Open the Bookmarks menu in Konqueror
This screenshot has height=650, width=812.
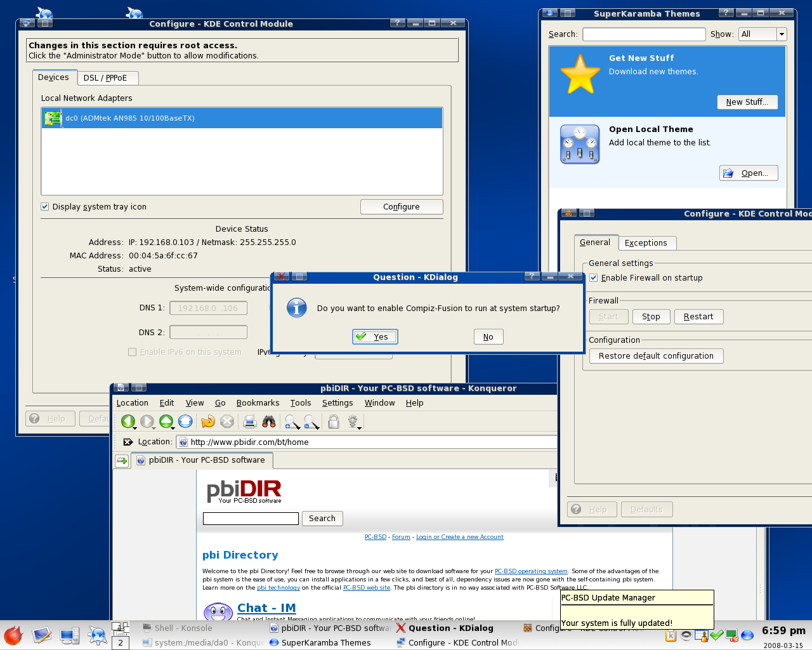[258, 403]
